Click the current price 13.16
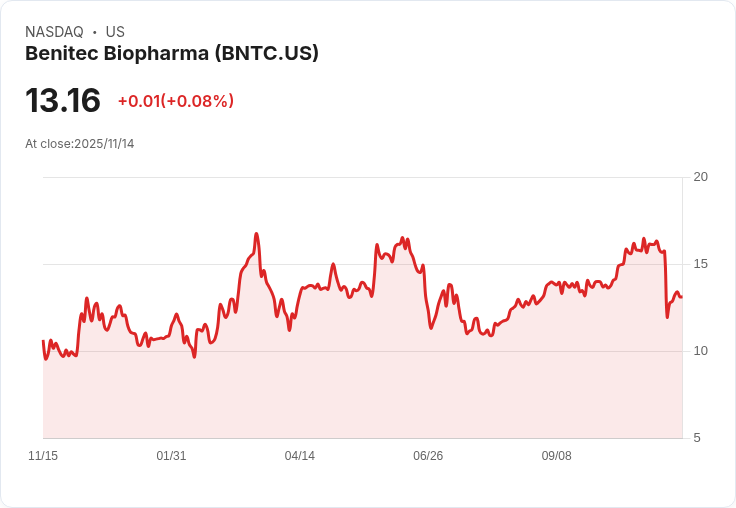The height and width of the screenshot is (508, 736). [63, 100]
